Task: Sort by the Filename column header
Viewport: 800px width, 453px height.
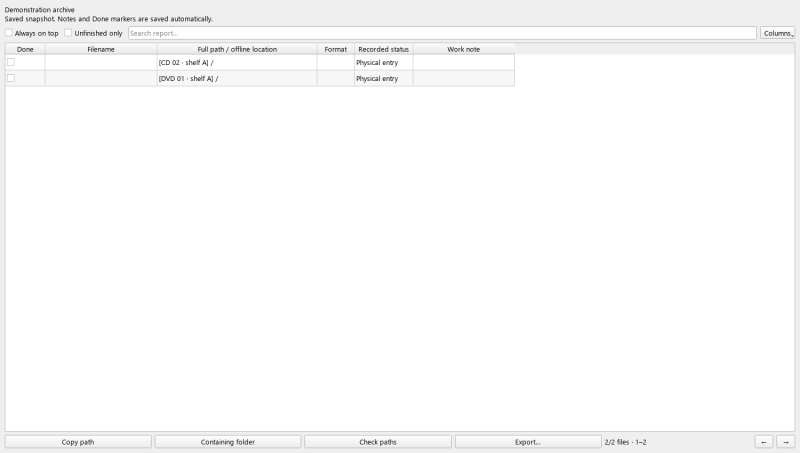Action: click(x=101, y=49)
